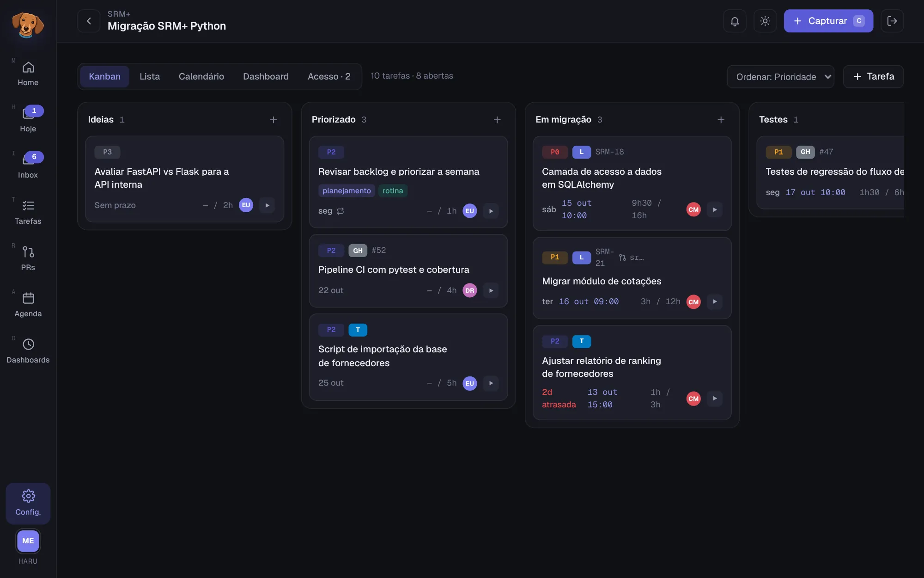Go back using the chevron arrow button
The height and width of the screenshot is (578, 924).
coord(89,21)
